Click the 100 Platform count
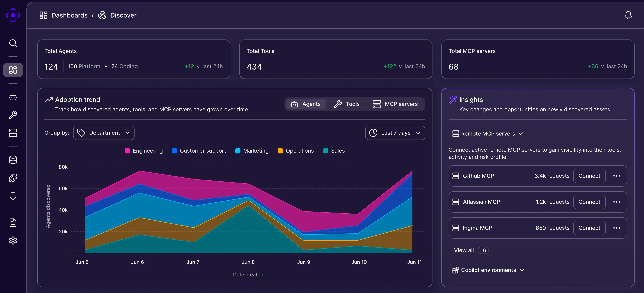The height and width of the screenshot is (293, 644). [84, 66]
